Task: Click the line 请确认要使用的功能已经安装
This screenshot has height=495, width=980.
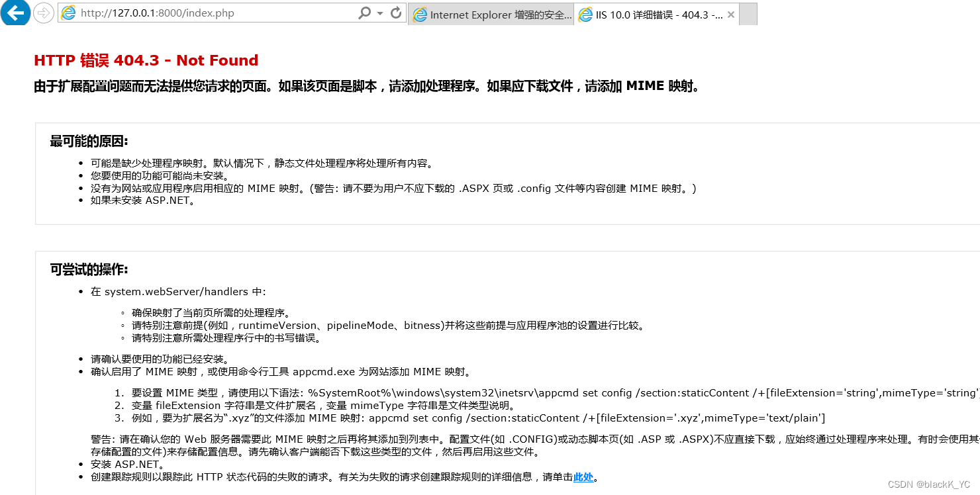Action: [160, 359]
